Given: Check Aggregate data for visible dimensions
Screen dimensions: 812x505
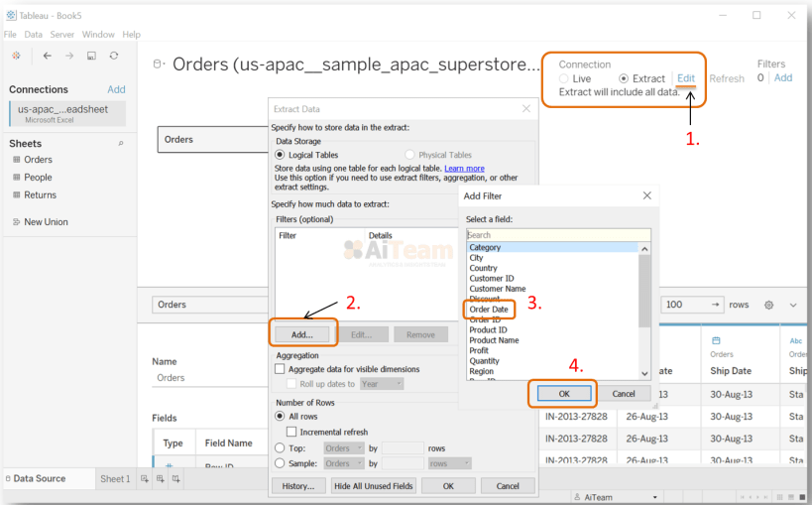Looking at the screenshot, I should [x=281, y=369].
